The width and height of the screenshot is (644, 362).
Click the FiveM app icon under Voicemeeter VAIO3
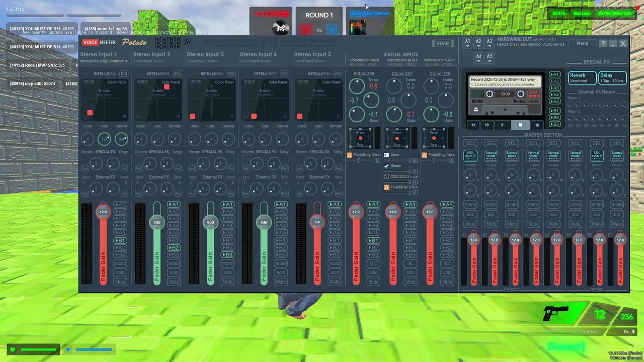coord(424,155)
